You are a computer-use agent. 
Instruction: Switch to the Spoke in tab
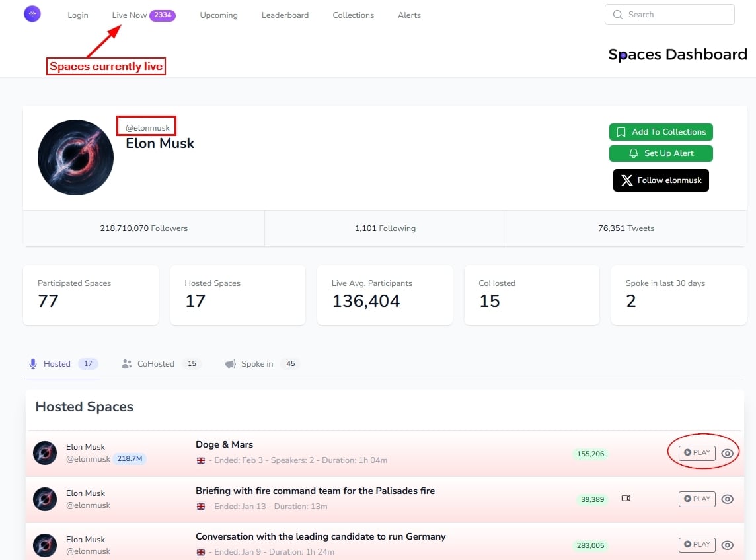pyautogui.click(x=256, y=364)
